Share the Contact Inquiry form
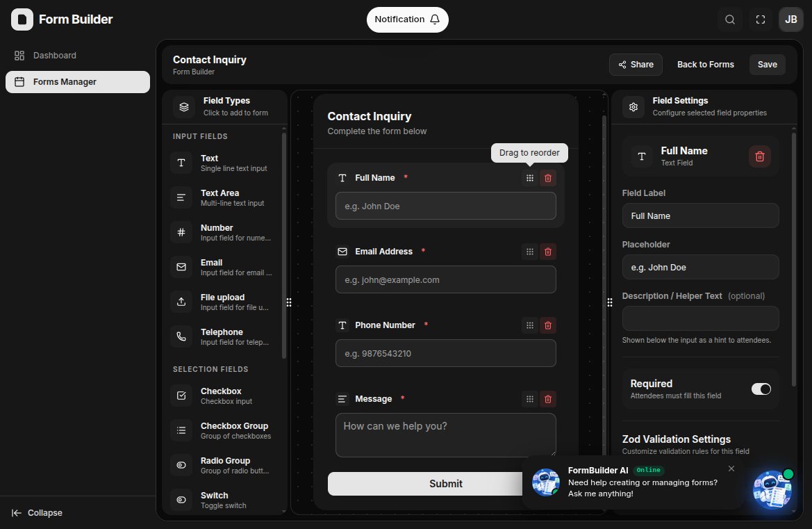This screenshot has height=529, width=812. point(636,65)
